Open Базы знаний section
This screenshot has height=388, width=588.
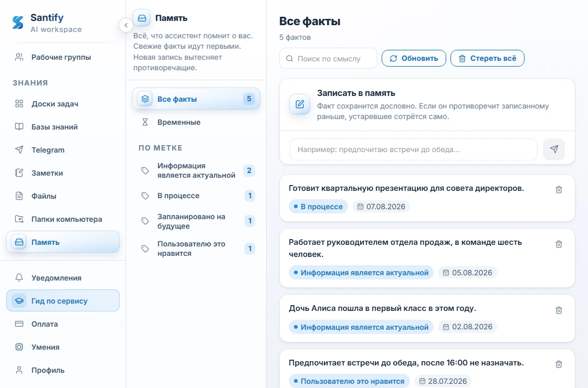pos(63,127)
